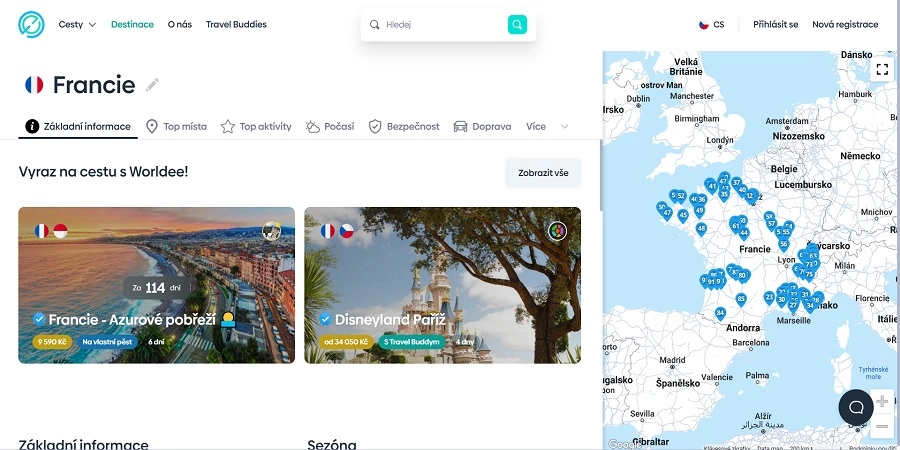Click map marker 48 in western France
Image resolution: width=900 pixels, height=450 pixels.
tap(701, 228)
